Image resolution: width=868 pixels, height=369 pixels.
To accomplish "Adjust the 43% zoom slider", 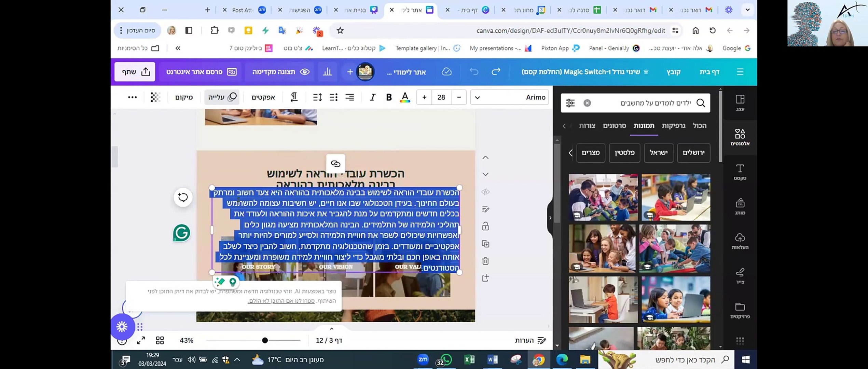I will pos(265,340).
